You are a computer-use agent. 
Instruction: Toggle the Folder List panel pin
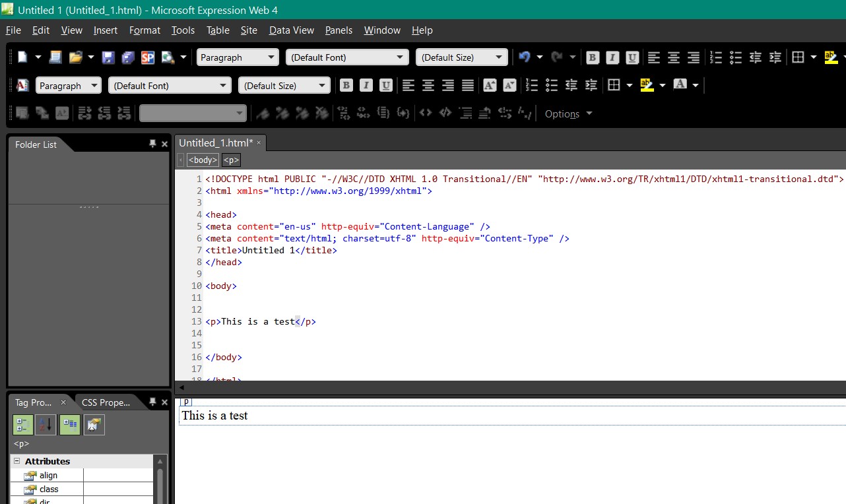(x=152, y=144)
